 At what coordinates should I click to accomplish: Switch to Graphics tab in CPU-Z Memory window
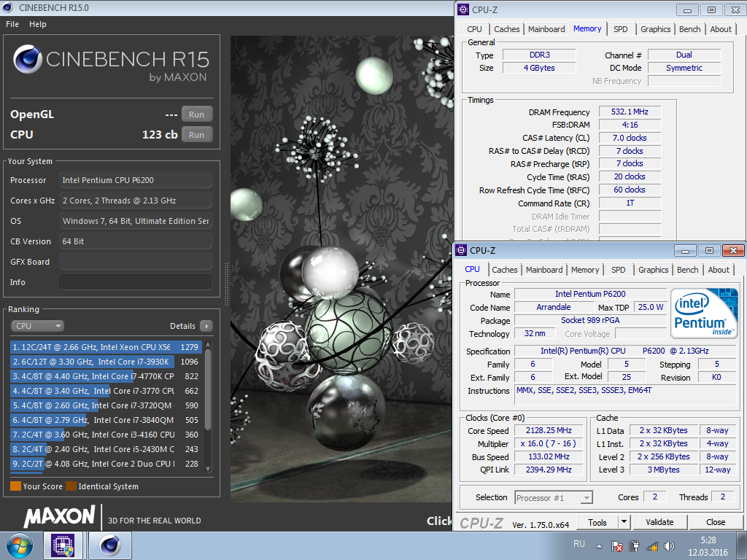pos(655,29)
